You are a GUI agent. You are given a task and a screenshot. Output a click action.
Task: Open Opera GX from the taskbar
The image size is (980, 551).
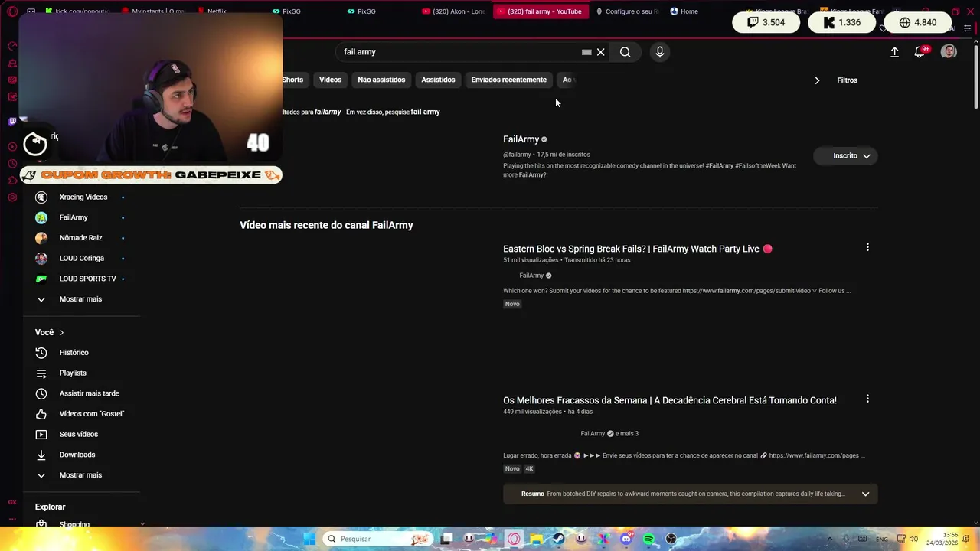[x=514, y=539]
